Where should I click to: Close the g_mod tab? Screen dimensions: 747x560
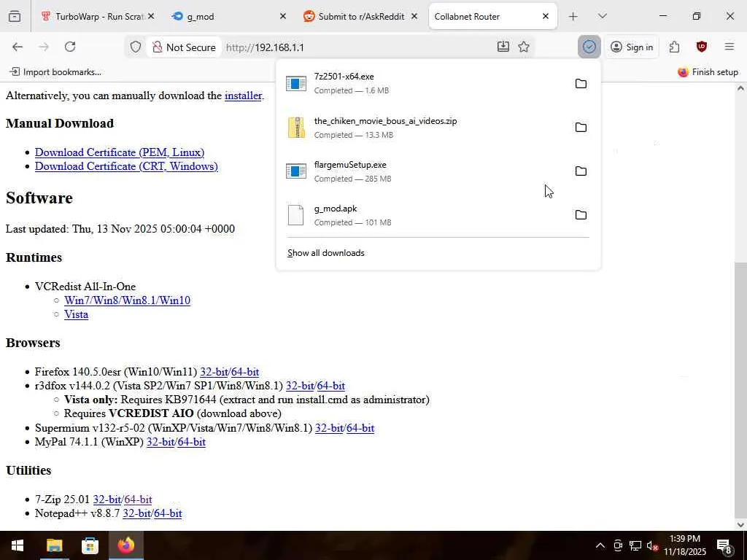pyautogui.click(x=283, y=16)
